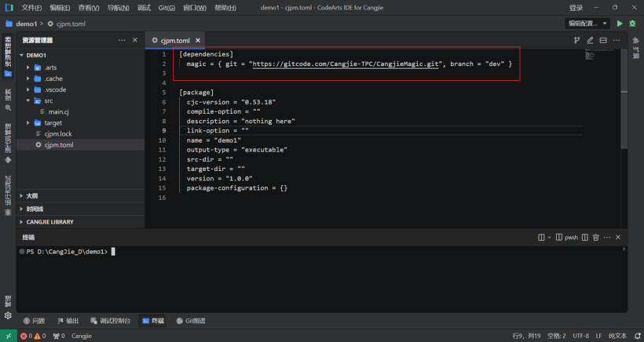Select the pwsh terminal entry
Viewport: 644px width, 342px height.
[567, 237]
